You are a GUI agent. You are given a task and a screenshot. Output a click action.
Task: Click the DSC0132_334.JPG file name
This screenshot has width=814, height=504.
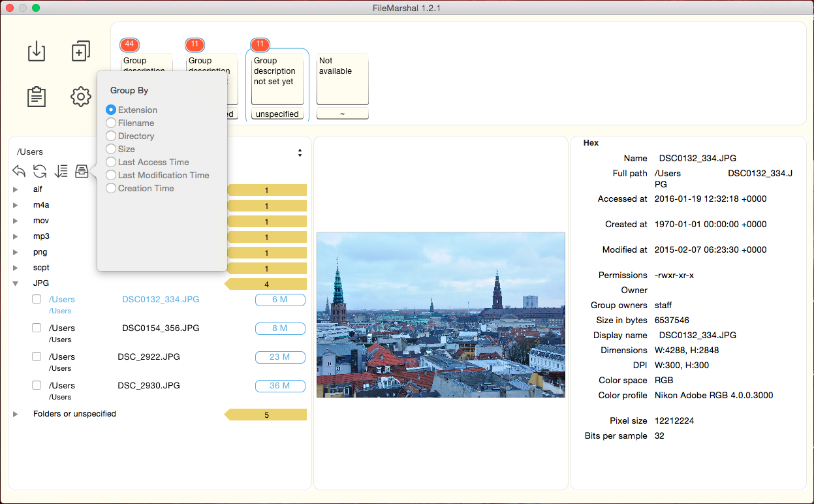tap(161, 299)
